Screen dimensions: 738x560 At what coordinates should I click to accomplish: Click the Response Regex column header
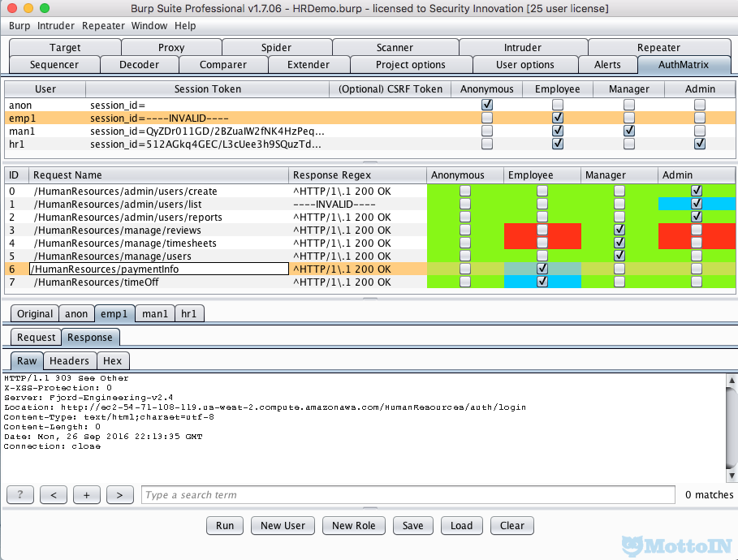(358, 175)
